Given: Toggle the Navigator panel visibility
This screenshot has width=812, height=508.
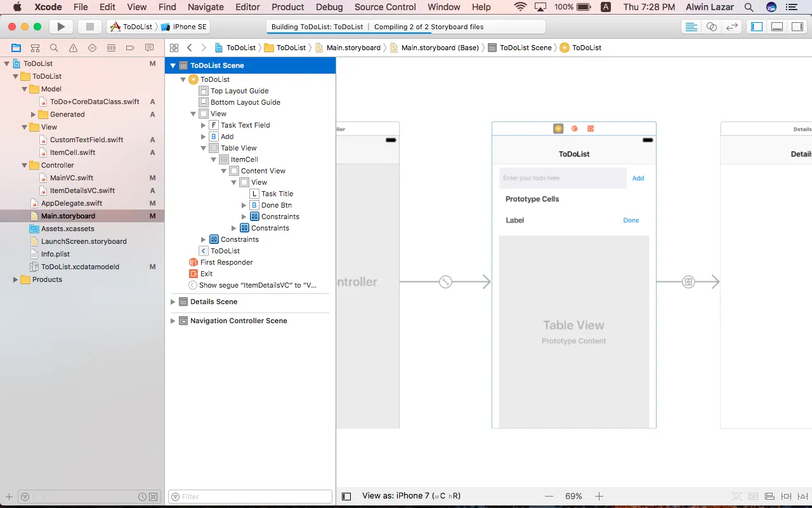Looking at the screenshot, I should click(757, 27).
